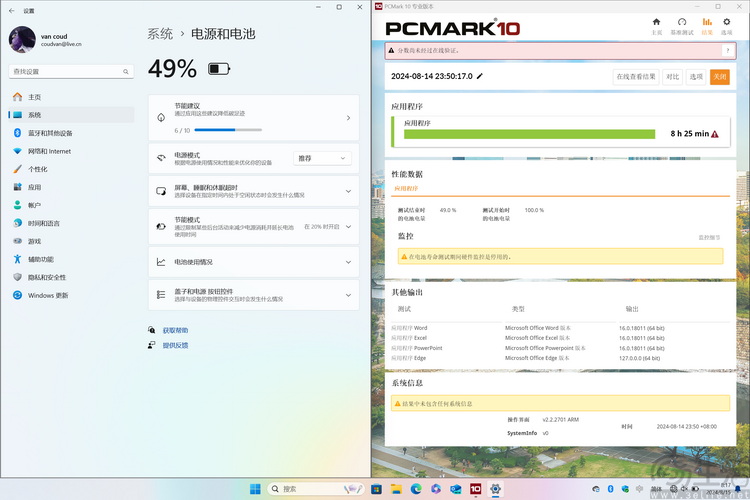Click 系统 in the breadcrumb header
Viewport: 750px width, 500px height.
tap(160, 34)
